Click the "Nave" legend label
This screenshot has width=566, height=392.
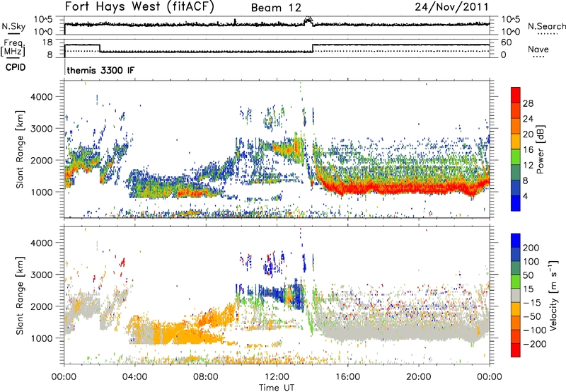(538, 49)
